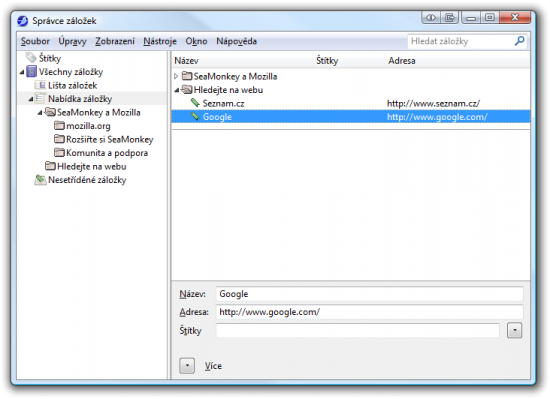Collapse Hledejte na webu in right list

tap(177, 90)
